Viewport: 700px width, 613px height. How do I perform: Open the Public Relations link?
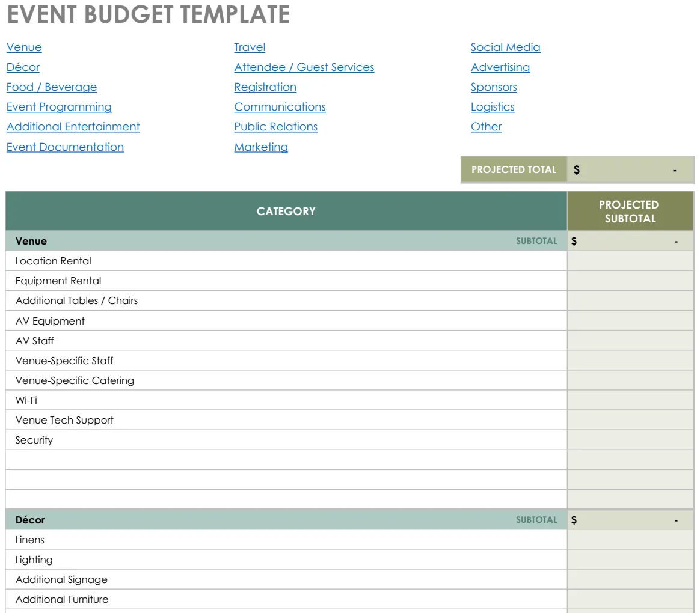tap(276, 127)
